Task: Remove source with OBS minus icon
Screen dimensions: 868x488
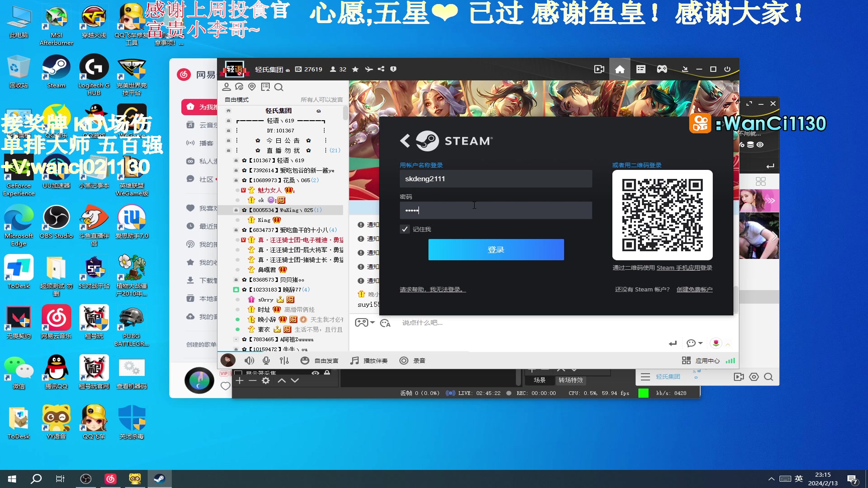Action: [253, 380]
